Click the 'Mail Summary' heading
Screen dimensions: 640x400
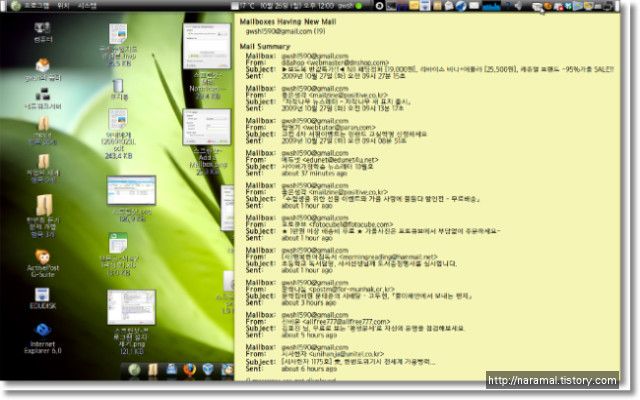point(264,47)
